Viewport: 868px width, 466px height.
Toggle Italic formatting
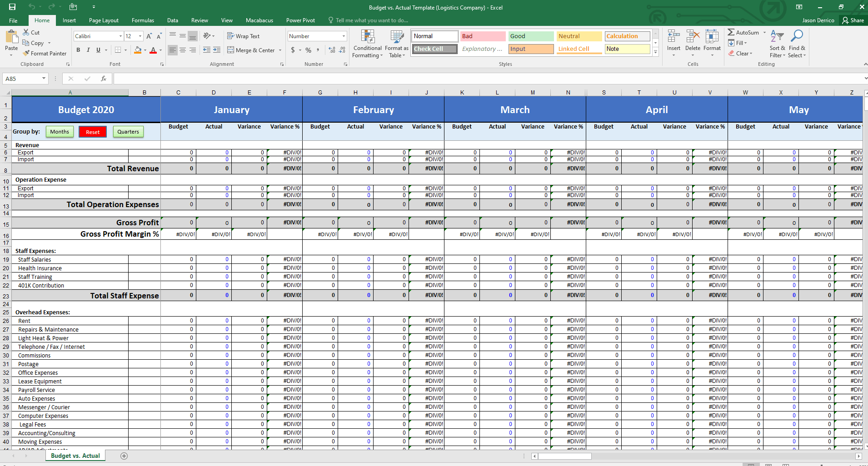coord(88,50)
